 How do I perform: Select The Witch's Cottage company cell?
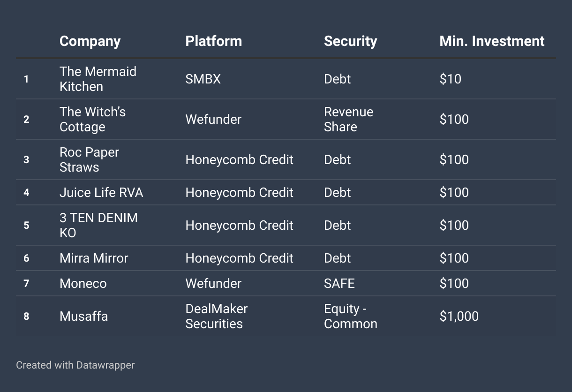93,119
